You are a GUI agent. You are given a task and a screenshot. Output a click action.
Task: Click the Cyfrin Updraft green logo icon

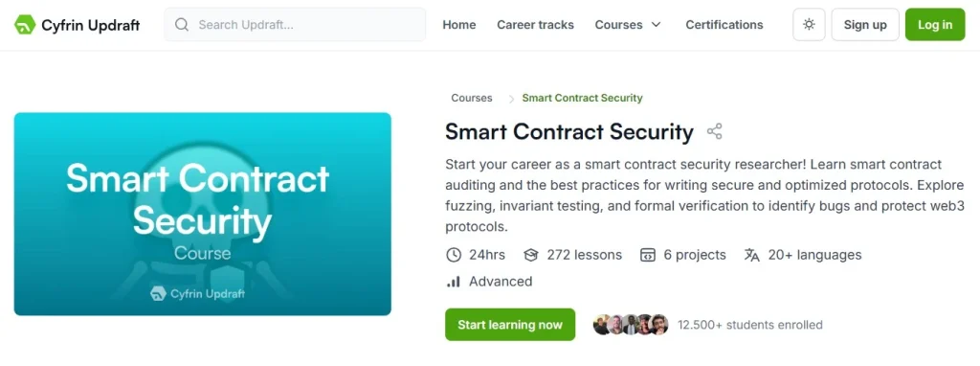25,25
